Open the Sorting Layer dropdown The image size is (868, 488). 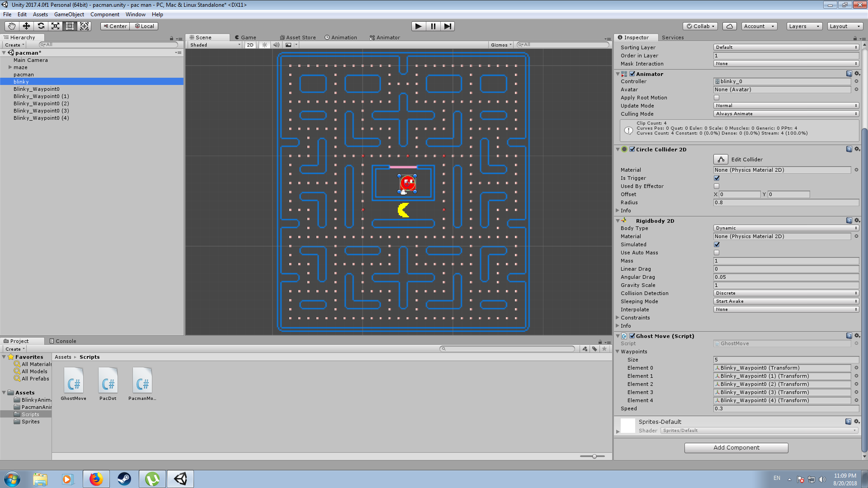(786, 47)
